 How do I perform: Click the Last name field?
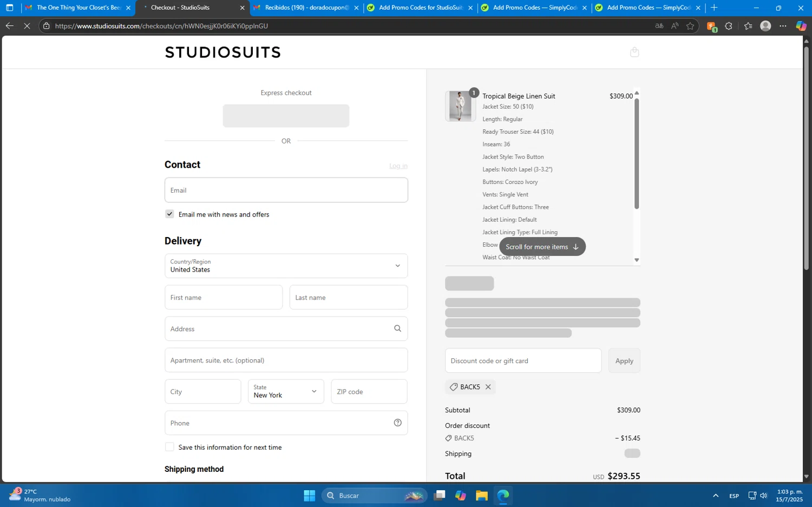(349, 297)
